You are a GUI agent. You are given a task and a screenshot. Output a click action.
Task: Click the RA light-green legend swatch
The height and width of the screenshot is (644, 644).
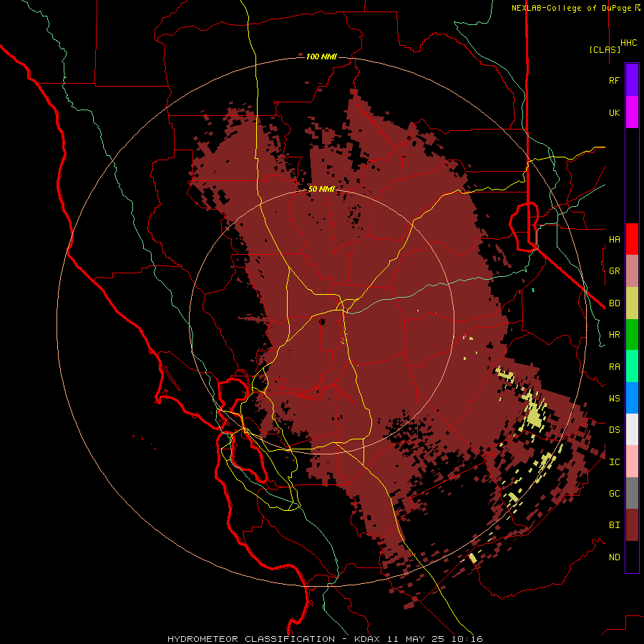tap(632, 366)
